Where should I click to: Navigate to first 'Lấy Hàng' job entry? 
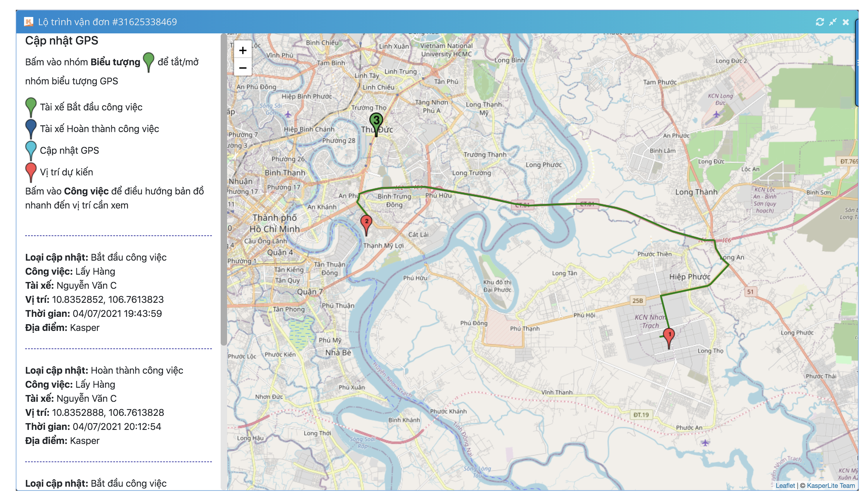95,271
